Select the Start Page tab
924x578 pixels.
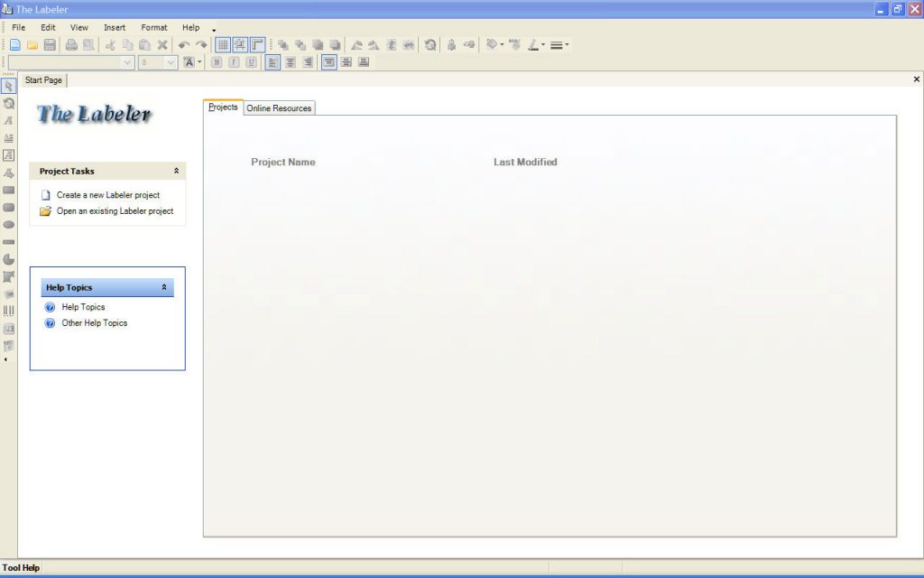pyautogui.click(x=43, y=80)
